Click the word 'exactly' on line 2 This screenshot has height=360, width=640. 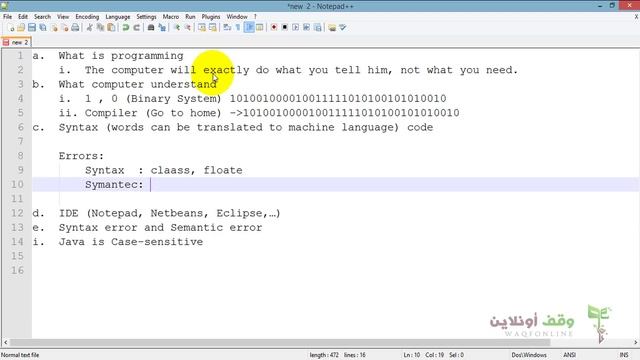point(226,70)
